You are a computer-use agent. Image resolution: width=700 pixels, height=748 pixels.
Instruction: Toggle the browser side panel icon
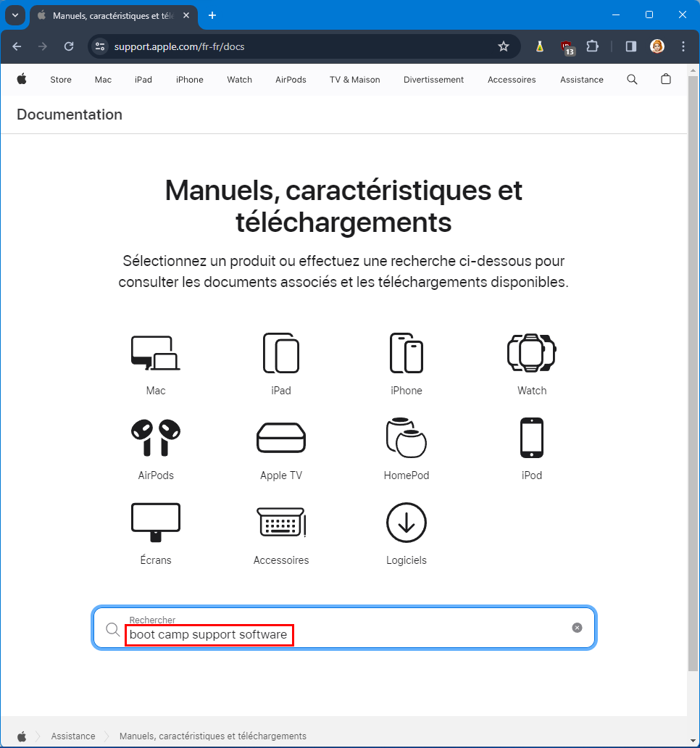coord(631,46)
